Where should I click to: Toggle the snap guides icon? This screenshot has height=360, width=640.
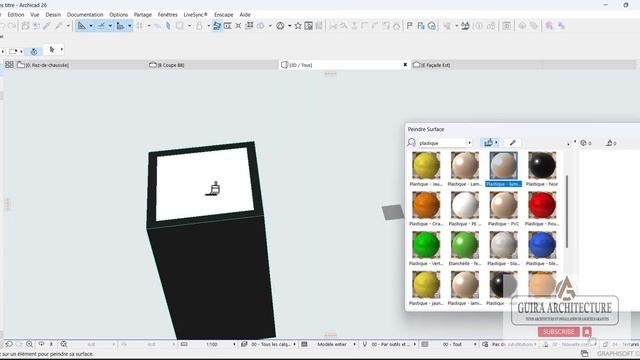click(x=101, y=26)
